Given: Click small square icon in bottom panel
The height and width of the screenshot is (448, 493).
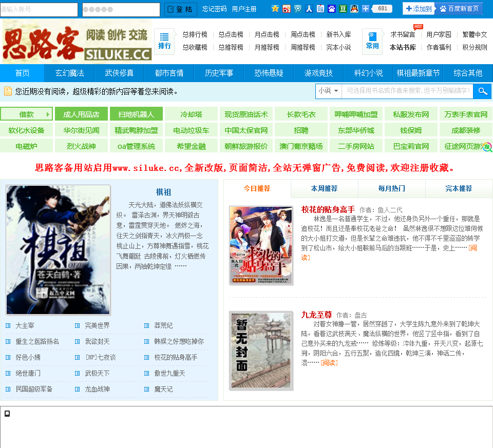Looking at the screenshot, I should click(x=7, y=414).
